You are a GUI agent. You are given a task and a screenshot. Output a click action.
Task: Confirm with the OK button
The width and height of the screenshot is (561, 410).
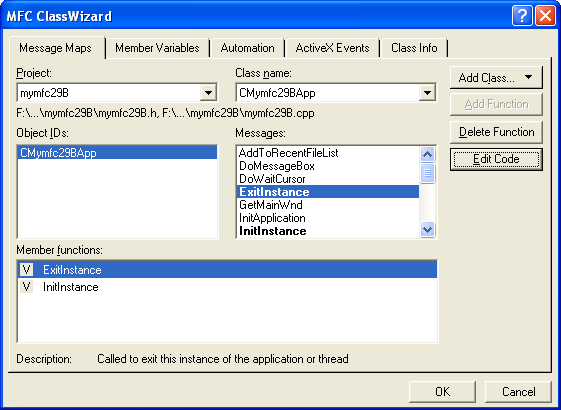443,392
